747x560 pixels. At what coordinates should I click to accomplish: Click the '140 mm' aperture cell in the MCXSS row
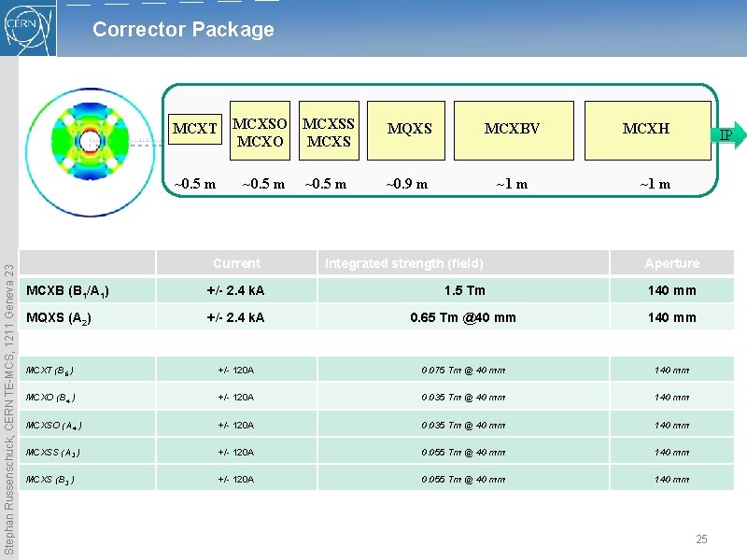[672, 452]
